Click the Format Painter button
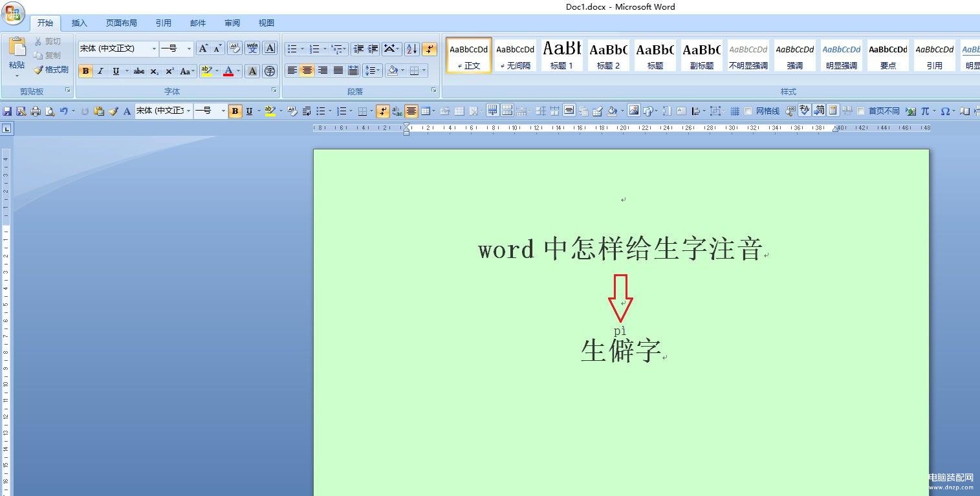The height and width of the screenshot is (496, 980). coord(51,70)
